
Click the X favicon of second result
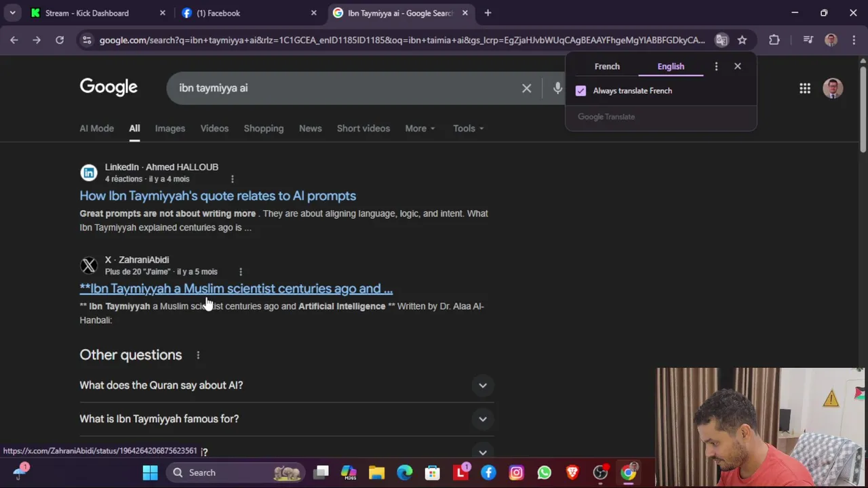(89, 266)
